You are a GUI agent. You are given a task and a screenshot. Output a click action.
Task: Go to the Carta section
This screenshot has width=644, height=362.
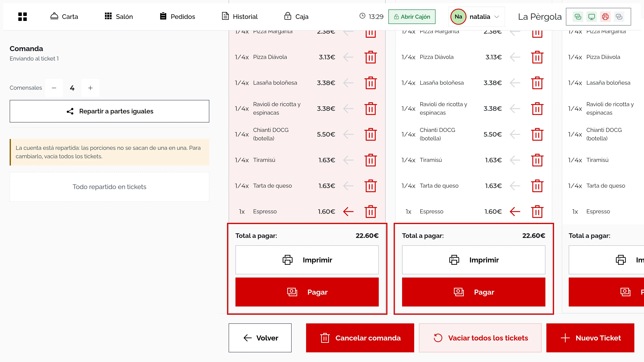point(64,16)
